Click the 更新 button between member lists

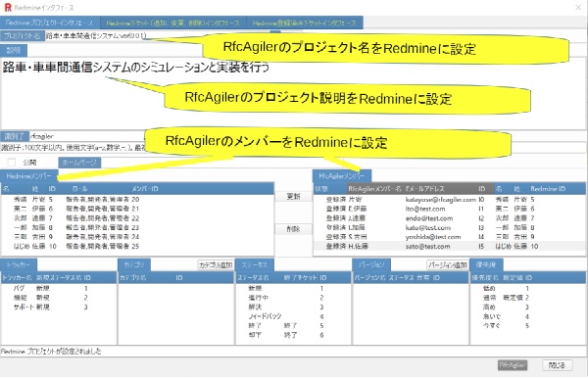(293, 196)
